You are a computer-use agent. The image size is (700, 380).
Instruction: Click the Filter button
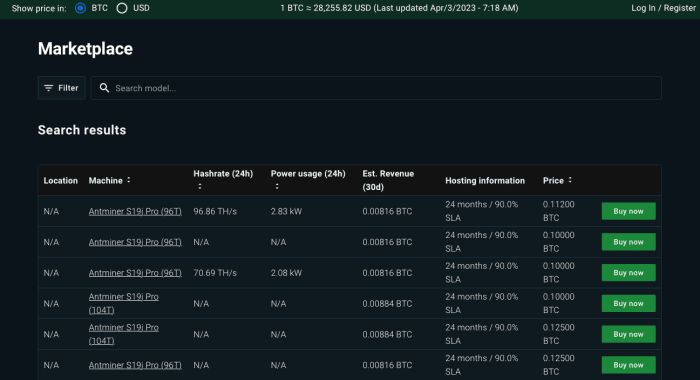(62, 88)
